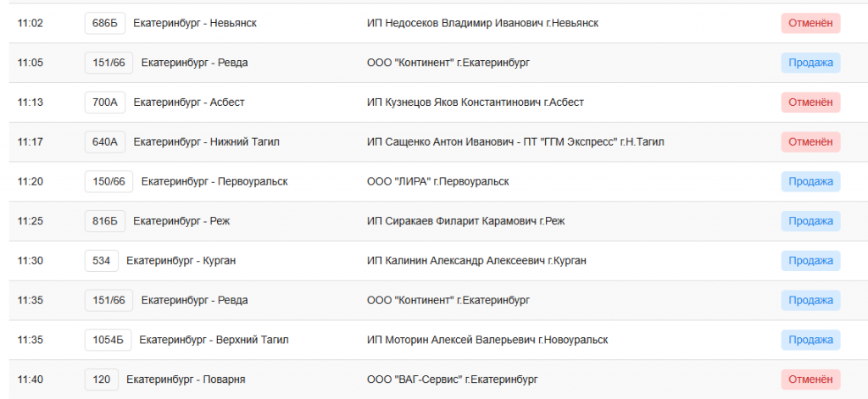The image size is (868, 399).
Task: Select the 150/66 route number badge
Action: [x=108, y=181]
